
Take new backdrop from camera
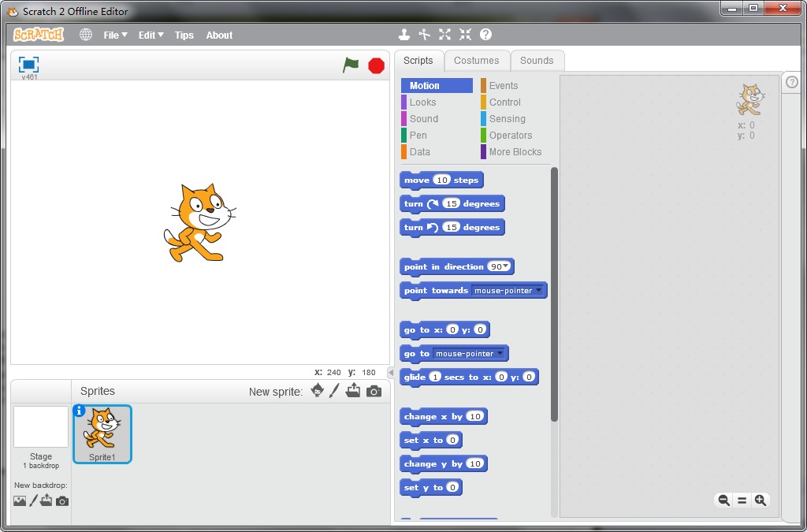pyautogui.click(x=62, y=500)
